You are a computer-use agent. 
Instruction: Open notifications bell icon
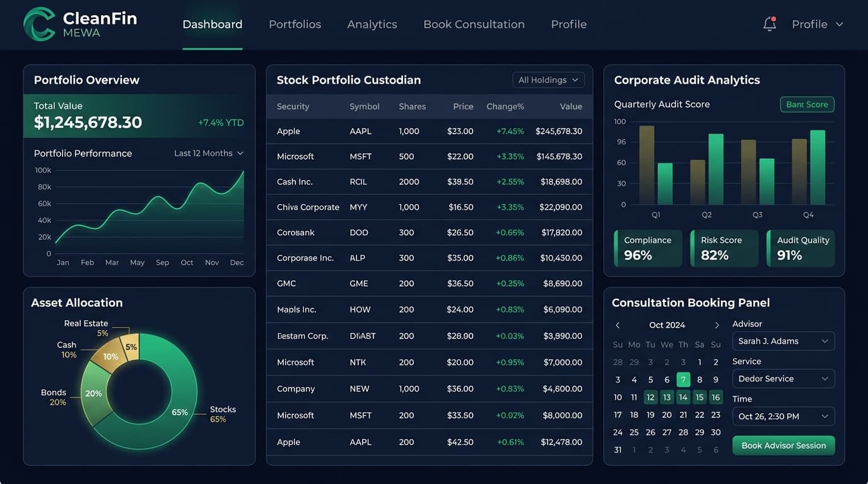click(770, 24)
